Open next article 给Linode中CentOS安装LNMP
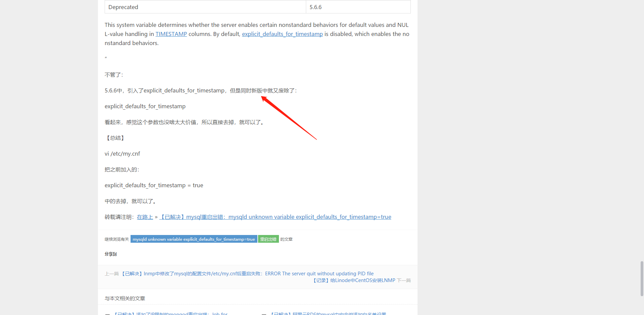This screenshot has height=315, width=644. pos(354,280)
